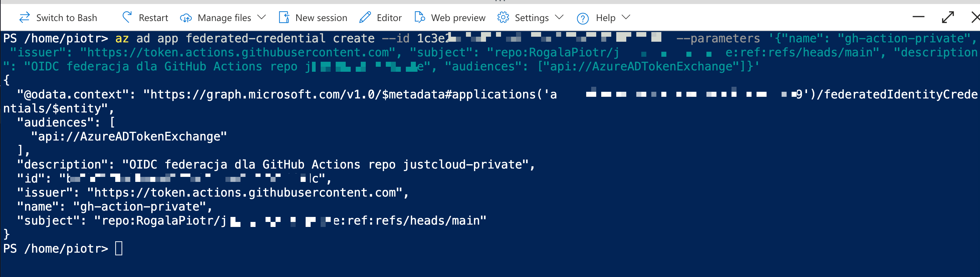Start a New session from toolbar text
The height and width of the screenshot is (277, 980).
pos(321,18)
